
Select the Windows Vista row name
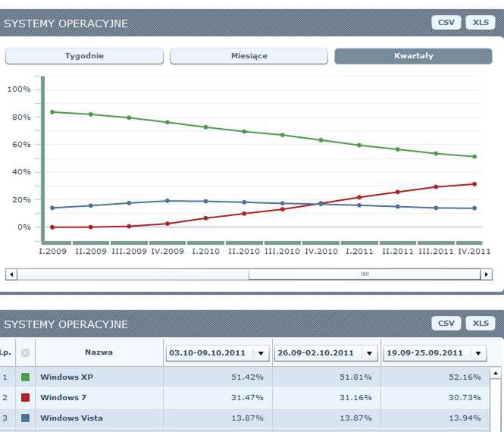[x=72, y=418]
